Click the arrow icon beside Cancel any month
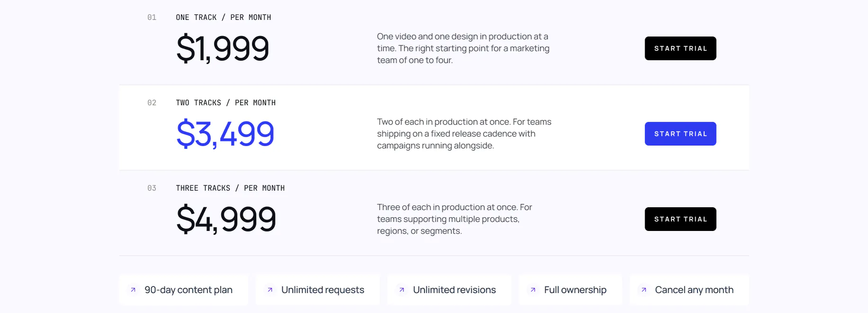This screenshot has width=868, height=313. pyautogui.click(x=644, y=290)
